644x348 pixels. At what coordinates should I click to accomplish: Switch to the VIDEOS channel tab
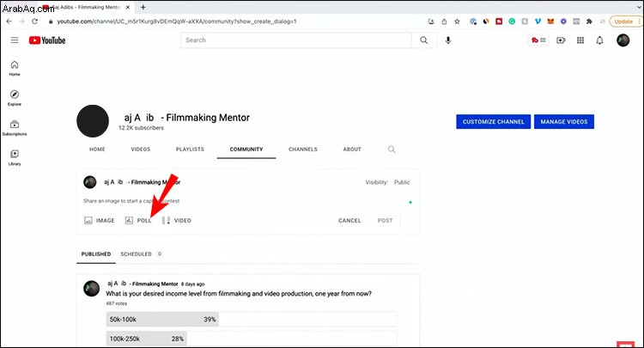point(141,150)
